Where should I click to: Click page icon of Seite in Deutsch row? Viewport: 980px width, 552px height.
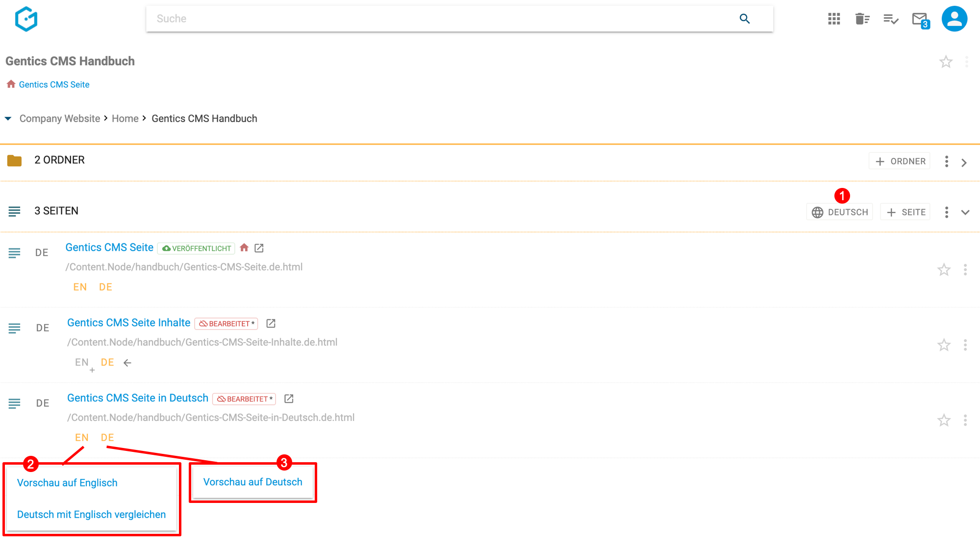point(14,403)
